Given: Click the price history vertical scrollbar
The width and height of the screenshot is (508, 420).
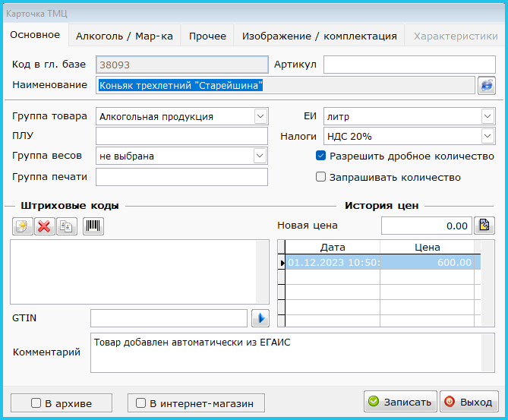Looking at the screenshot, I should [487, 283].
